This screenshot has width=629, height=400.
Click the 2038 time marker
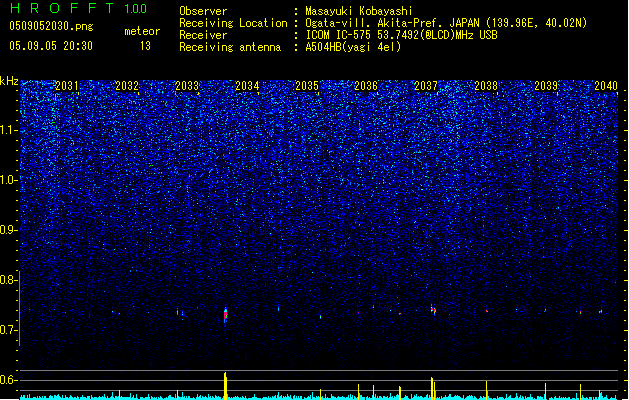(486, 85)
